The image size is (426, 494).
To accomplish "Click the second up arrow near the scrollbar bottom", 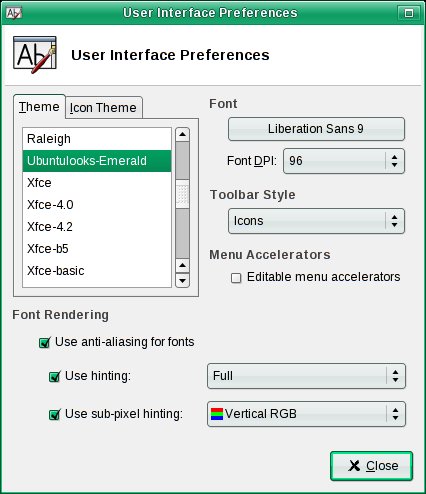I will (182, 265).
